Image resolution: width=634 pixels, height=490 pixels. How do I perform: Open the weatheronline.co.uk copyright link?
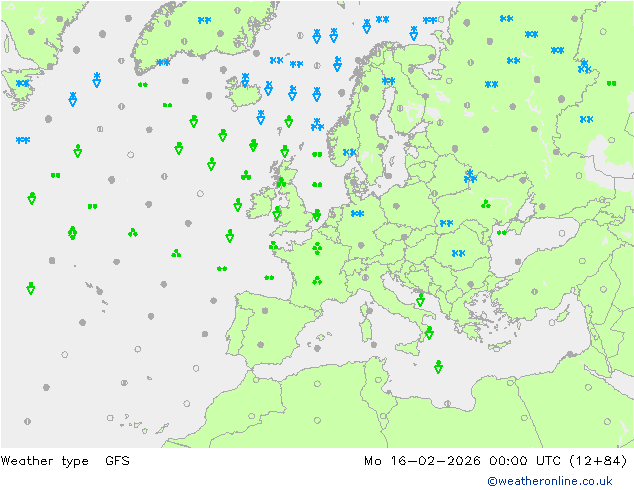point(550,481)
